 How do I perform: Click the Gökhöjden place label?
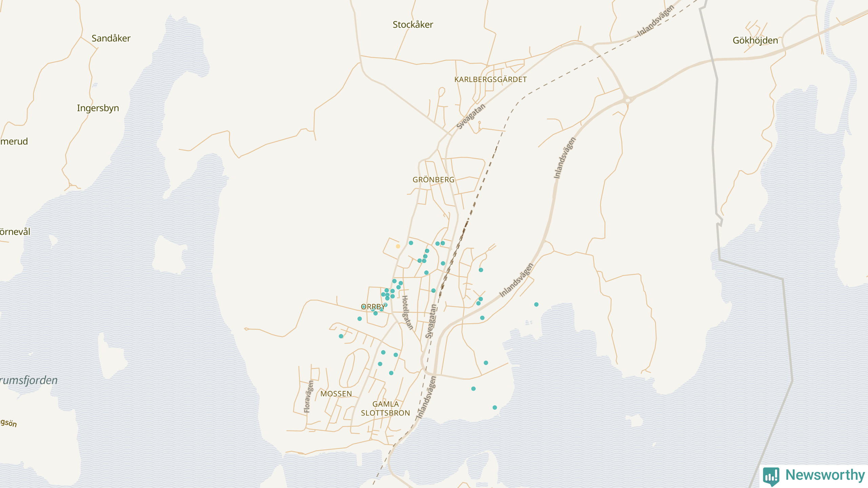[x=755, y=41]
